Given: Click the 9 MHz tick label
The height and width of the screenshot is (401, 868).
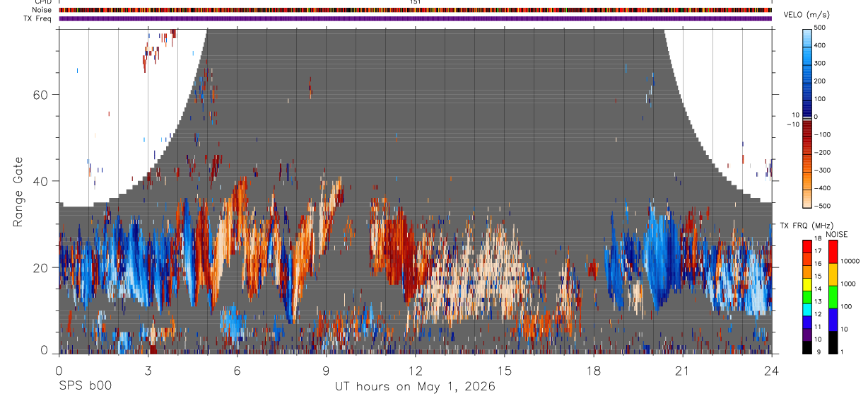Looking at the screenshot, I should [818, 351].
